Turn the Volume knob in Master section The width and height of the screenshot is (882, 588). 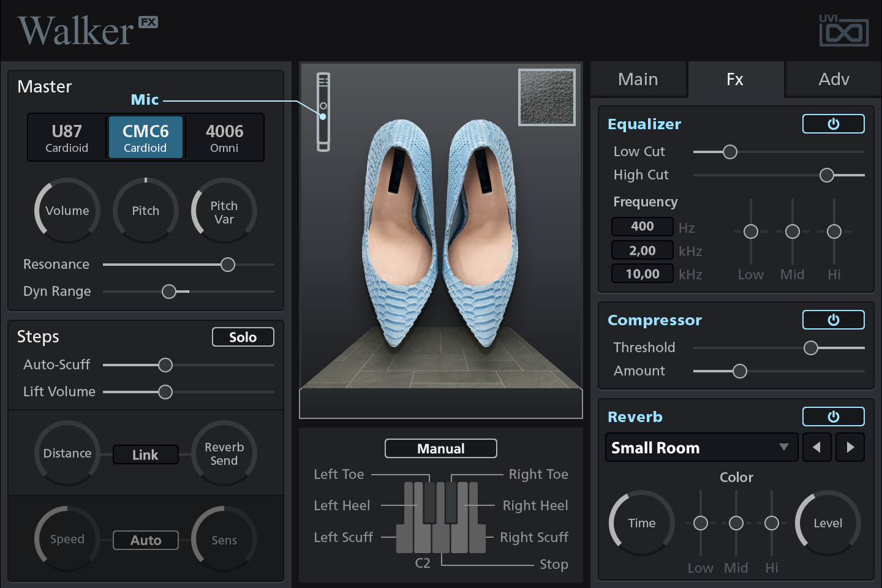(x=67, y=210)
